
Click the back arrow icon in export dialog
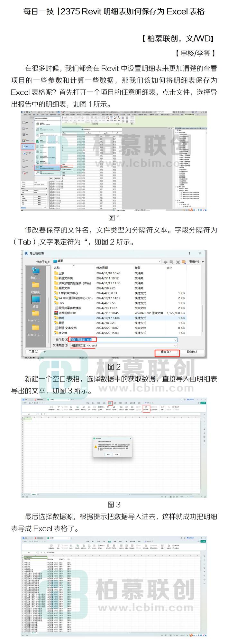click(165, 262)
